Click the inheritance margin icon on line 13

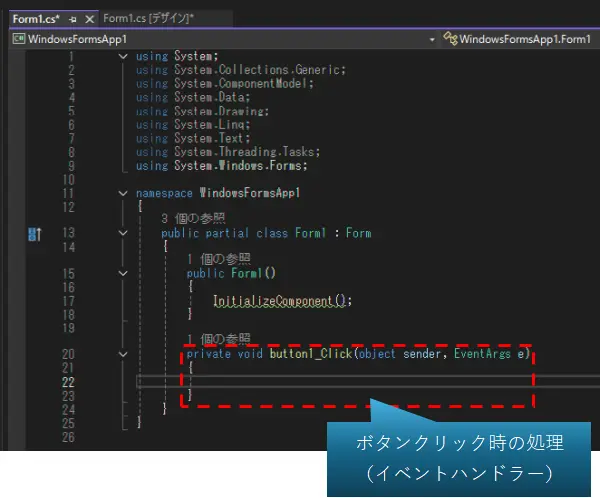tap(35, 234)
